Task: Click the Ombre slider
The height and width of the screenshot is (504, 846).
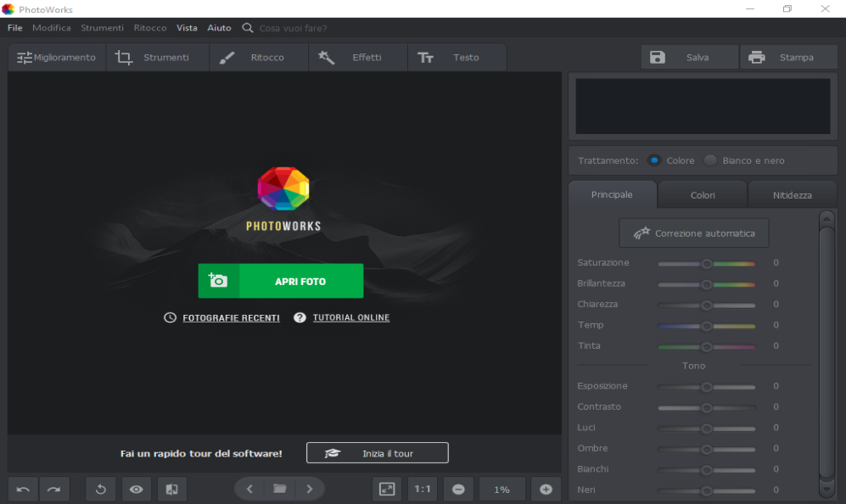Action: (x=706, y=450)
